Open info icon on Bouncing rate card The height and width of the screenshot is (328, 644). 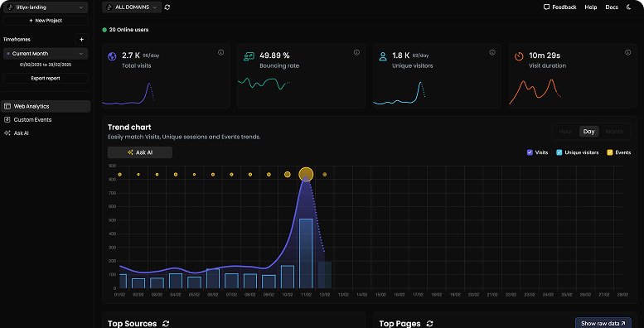coord(356,52)
